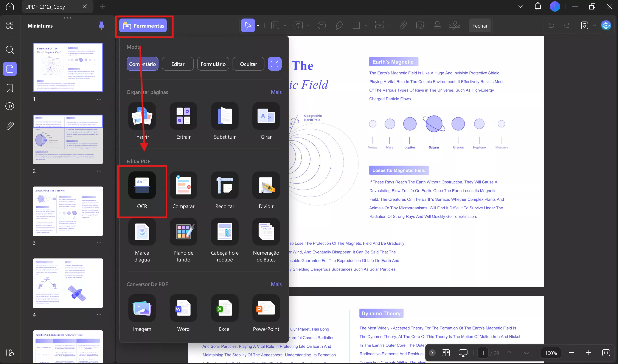Viewport: 618px width, 364px height.
Task: Open the save options dropdown arrow
Action: coord(595,25)
